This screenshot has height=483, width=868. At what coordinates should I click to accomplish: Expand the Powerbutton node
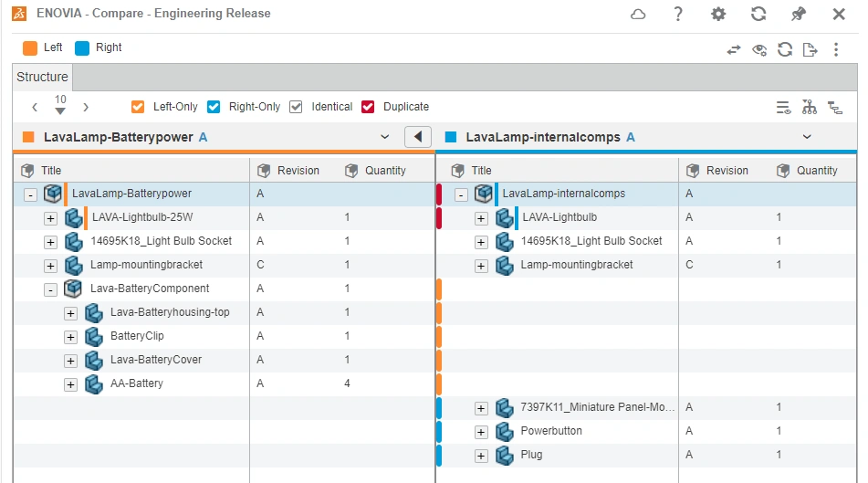coord(481,432)
